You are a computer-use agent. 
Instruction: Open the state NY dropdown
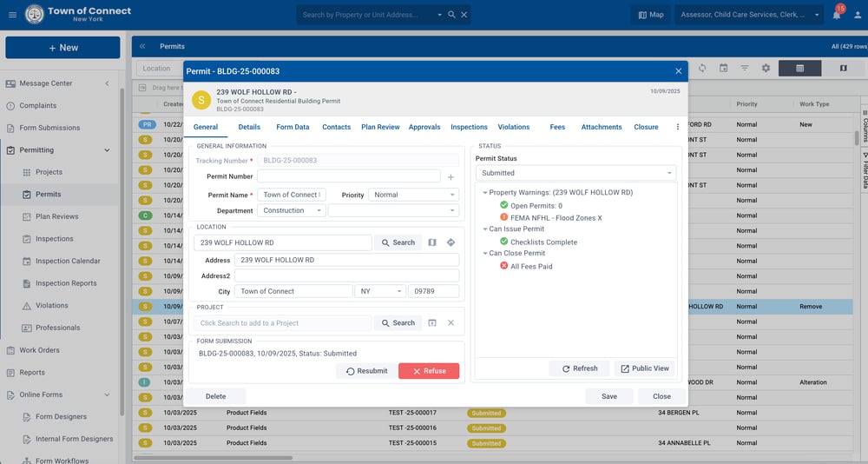[381, 292]
